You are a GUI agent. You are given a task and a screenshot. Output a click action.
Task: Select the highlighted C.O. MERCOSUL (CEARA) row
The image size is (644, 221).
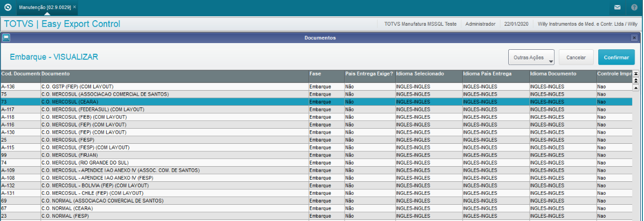pyautogui.click(x=316, y=102)
